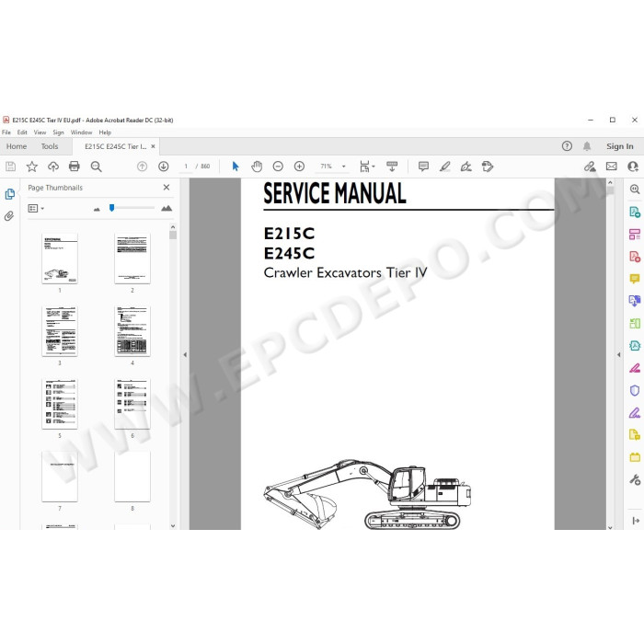This screenshot has width=644, height=644.
Task: Bookmark the file with the star icon
Action: (32, 167)
